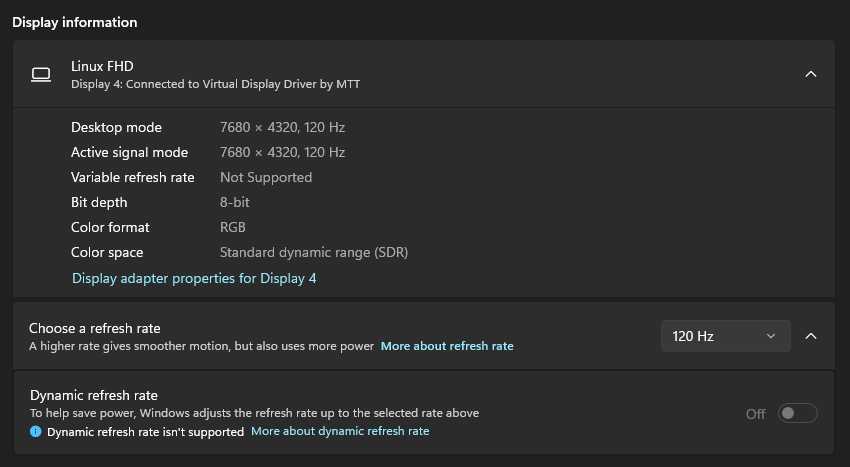This screenshot has height=467, width=850.
Task: Click the Standard dynamic range (SDR) value
Action: click(314, 252)
